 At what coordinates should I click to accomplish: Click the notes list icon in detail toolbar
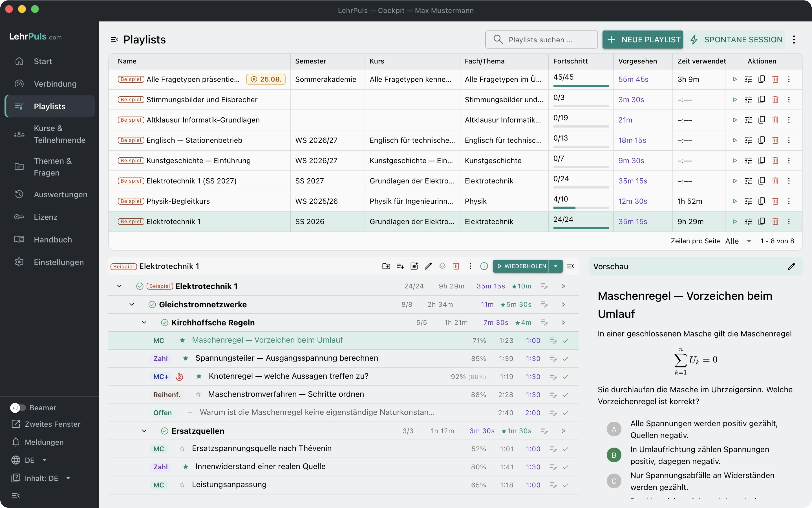point(414,266)
